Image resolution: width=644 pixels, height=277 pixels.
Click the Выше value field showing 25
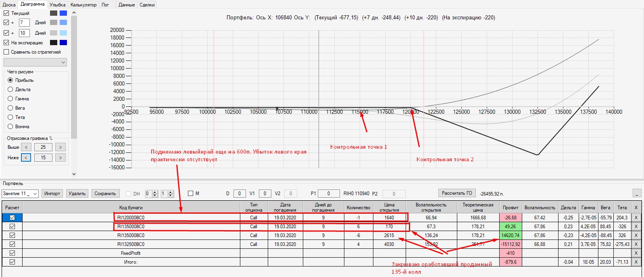(43, 147)
